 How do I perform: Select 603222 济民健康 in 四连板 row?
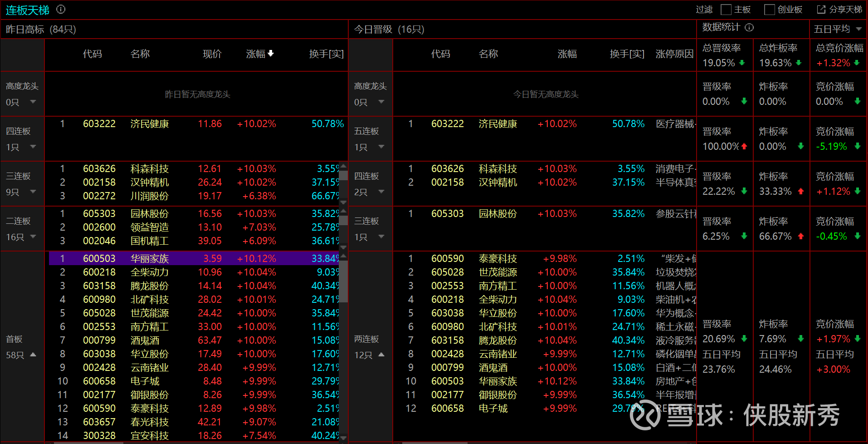click(196, 124)
